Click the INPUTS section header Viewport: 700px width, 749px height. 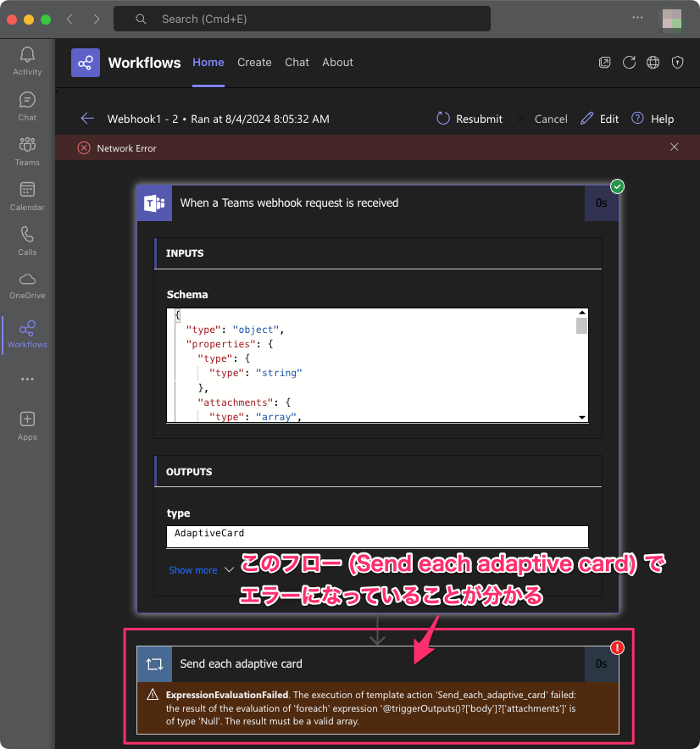coord(378,253)
